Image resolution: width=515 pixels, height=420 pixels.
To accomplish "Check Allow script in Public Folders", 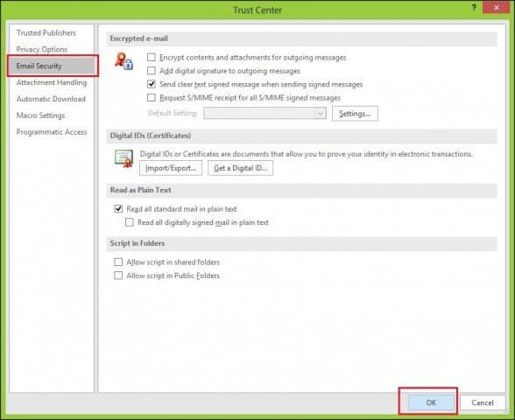I will pos(118,276).
